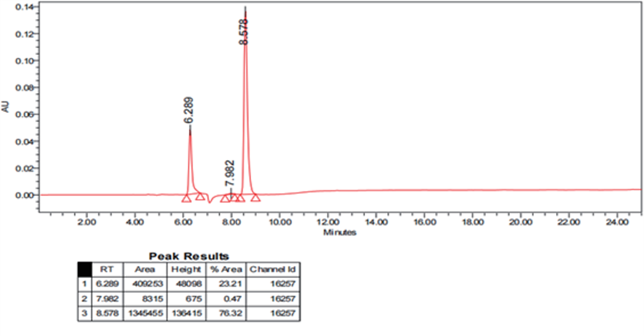Select the Height value 675
644x336 pixels.
click(x=195, y=299)
